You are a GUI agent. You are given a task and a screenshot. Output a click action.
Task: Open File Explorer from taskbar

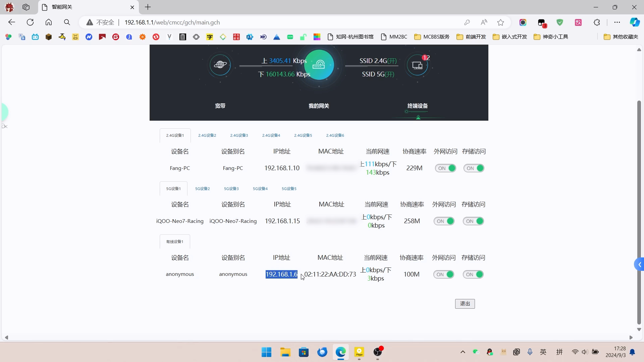(285, 352)
